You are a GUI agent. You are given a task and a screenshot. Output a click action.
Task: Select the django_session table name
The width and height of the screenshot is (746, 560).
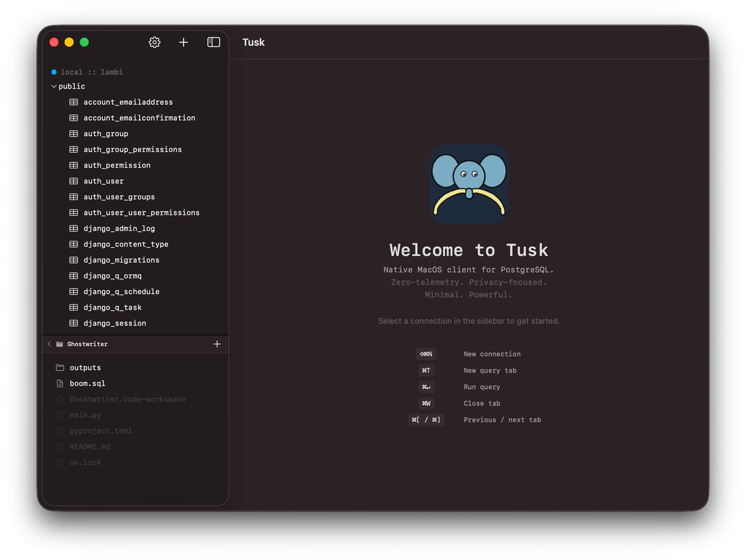click(x=114, y=323)
